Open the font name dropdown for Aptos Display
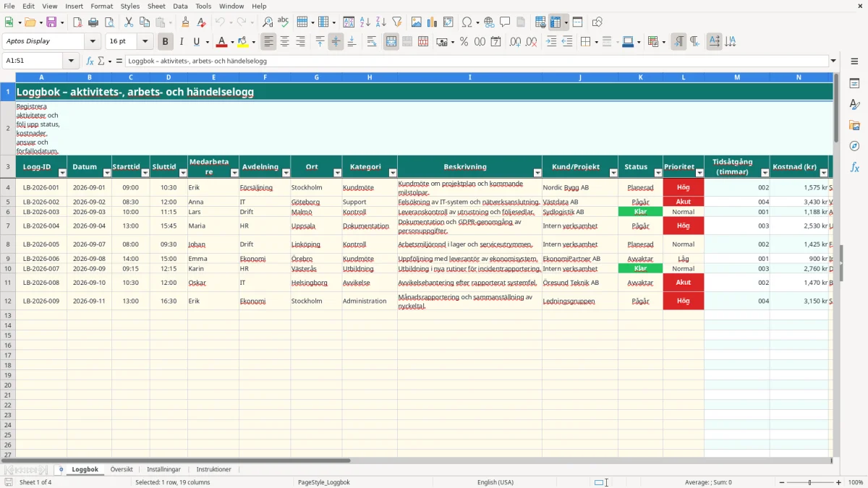The image size is (868, 488). [93, 42]
